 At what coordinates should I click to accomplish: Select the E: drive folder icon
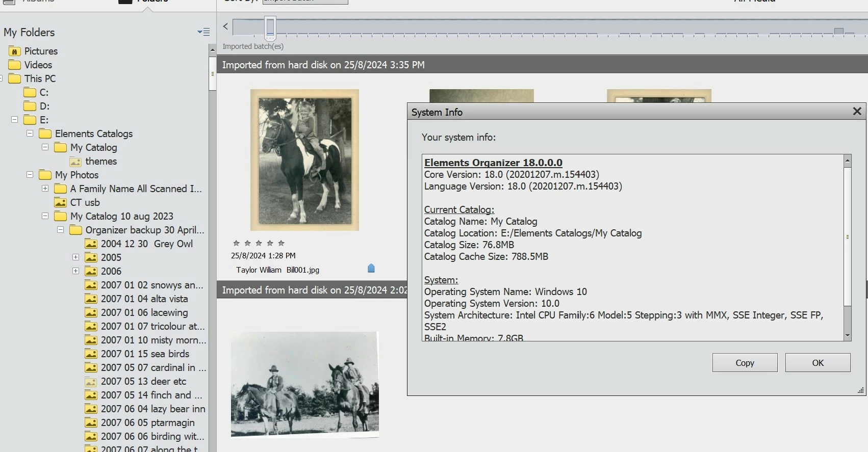(30, 120)
